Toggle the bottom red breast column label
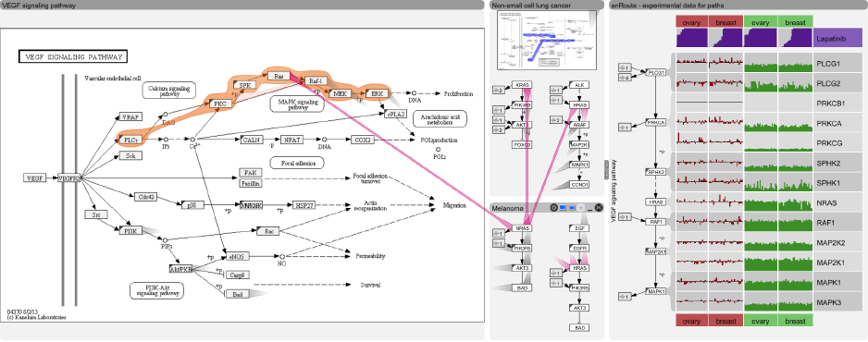 click(x=726, y=321)
